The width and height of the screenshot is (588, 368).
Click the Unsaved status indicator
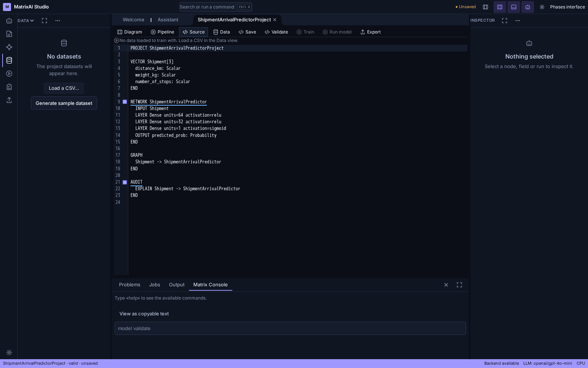point(466,7)
